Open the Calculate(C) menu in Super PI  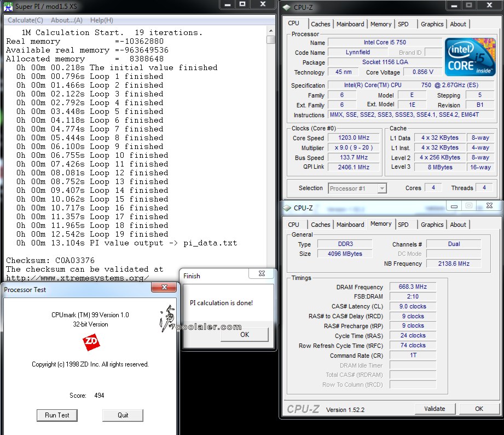click(25, 20)
